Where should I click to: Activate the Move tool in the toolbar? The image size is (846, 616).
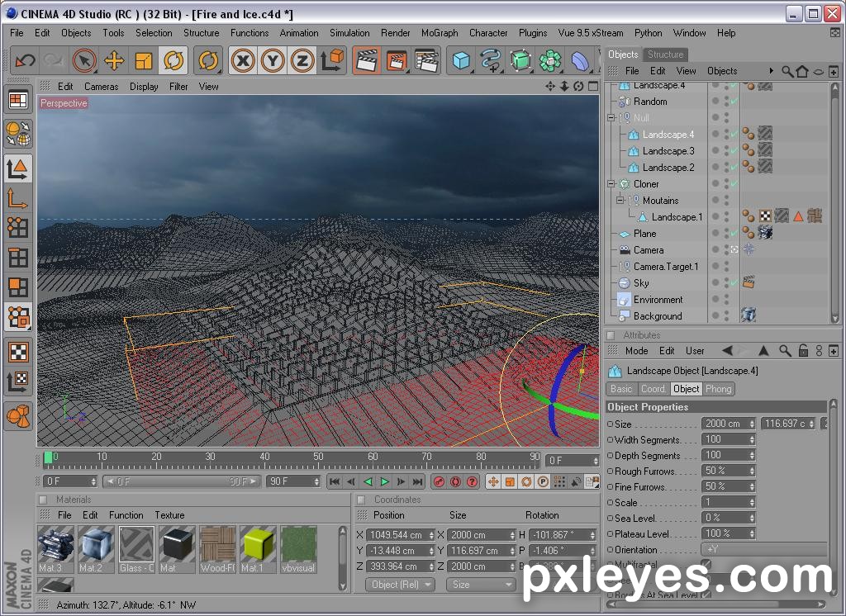[x=114, y=60]
